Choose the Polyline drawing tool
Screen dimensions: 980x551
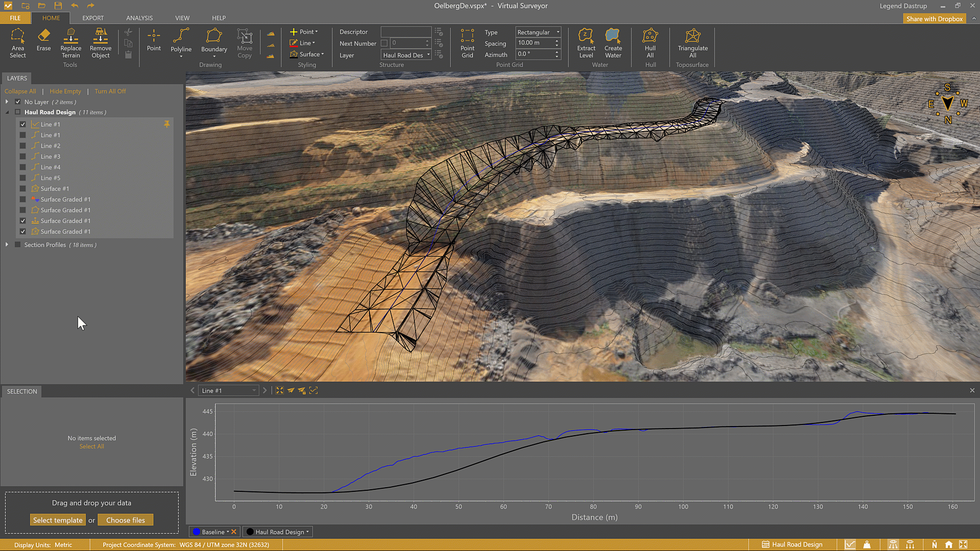click(x=181, y=41)
